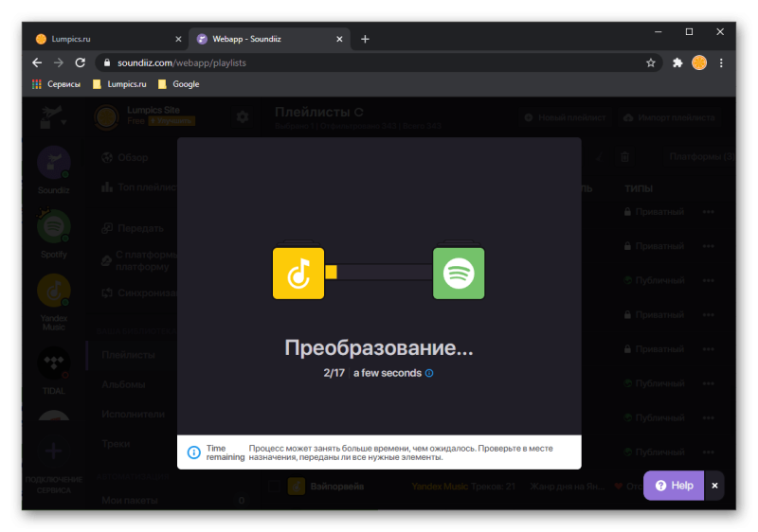Open the Сервисы apps bookmark
Image resolution: width=758 pixels, height=532 pixels.
tap(56, 84)
